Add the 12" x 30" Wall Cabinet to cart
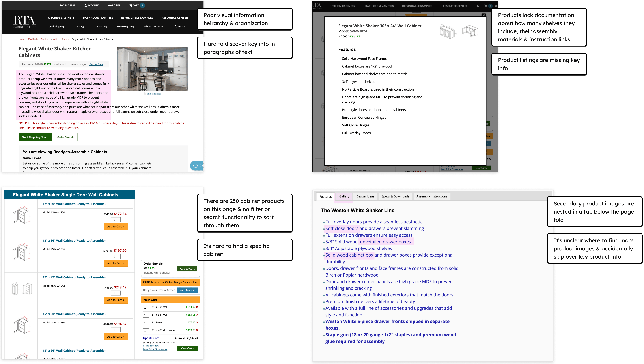This screenshot has height=364, width=644. tap(116, 227)
